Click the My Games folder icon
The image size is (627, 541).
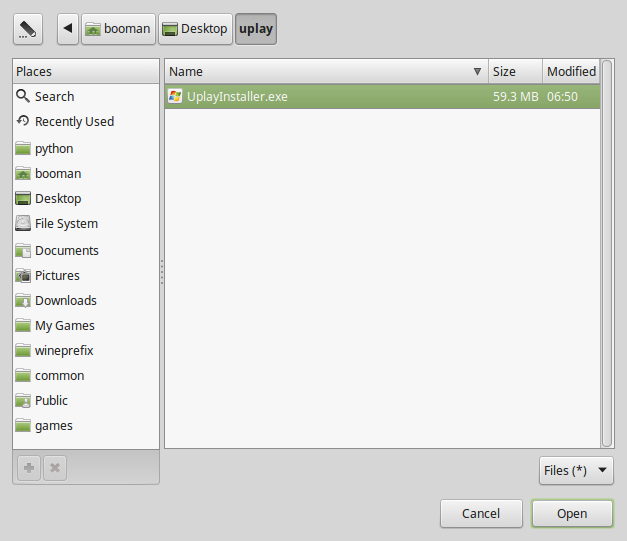(x=23, y=325)
